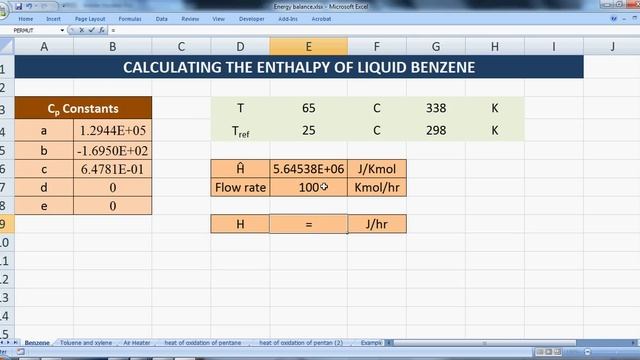
Task: Open Insert Function fx icon
Action: click(x=102, y=30)
